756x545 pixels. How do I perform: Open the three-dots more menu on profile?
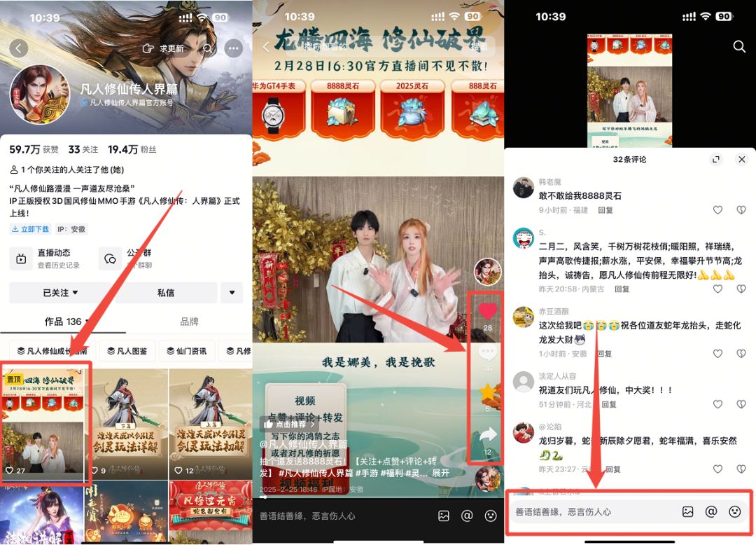(x=233, y=48)
